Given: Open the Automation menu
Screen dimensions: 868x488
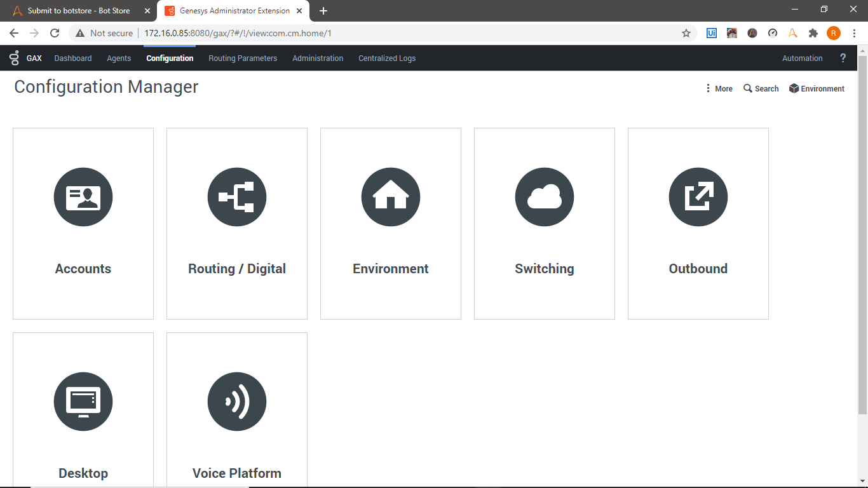Looking at the screenshot, I should 803,58.
